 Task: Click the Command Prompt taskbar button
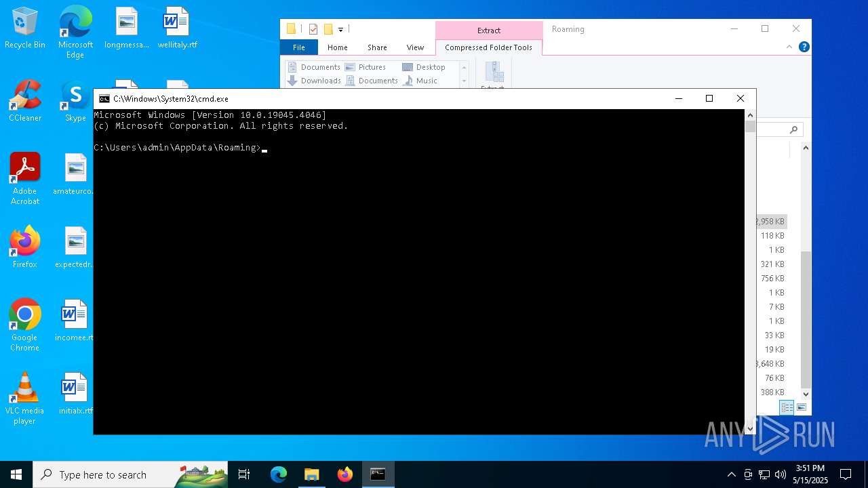(x=378, y=474)
